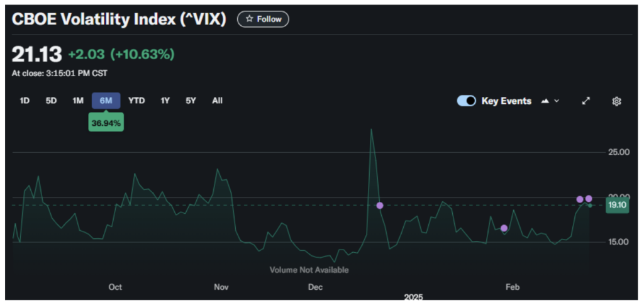The image size is (644, 305).
Task: Click the 25.00 axis label
Action: (x=619, y=152)
